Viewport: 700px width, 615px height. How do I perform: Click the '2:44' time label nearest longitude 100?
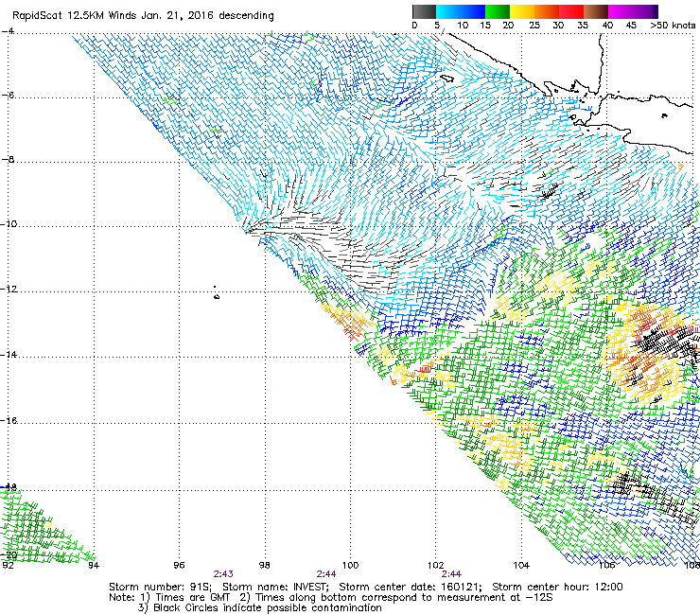[x=326, y=574]
